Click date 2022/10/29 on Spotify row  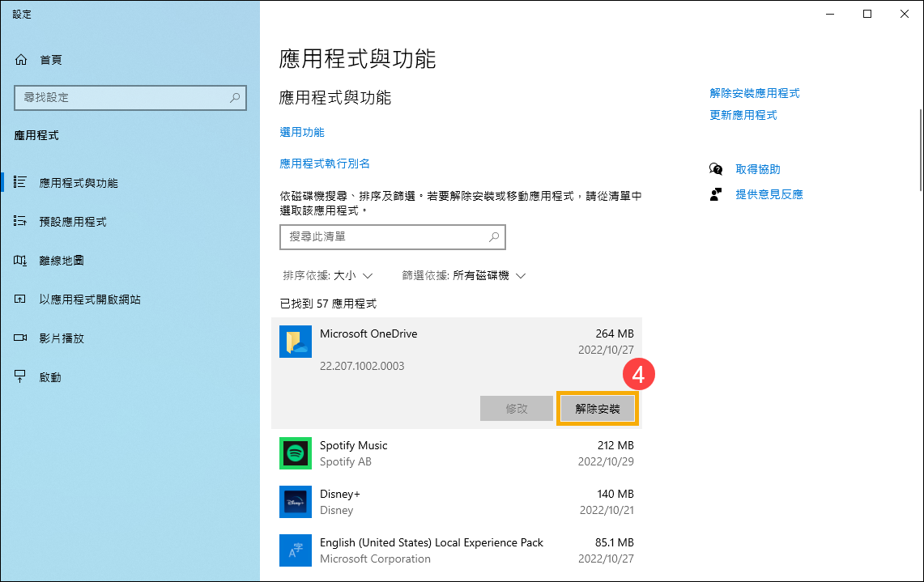[606, 462]
